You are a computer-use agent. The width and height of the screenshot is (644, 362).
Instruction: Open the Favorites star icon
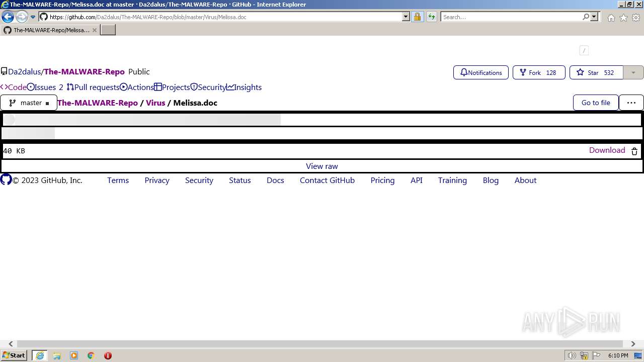(623, 18)
